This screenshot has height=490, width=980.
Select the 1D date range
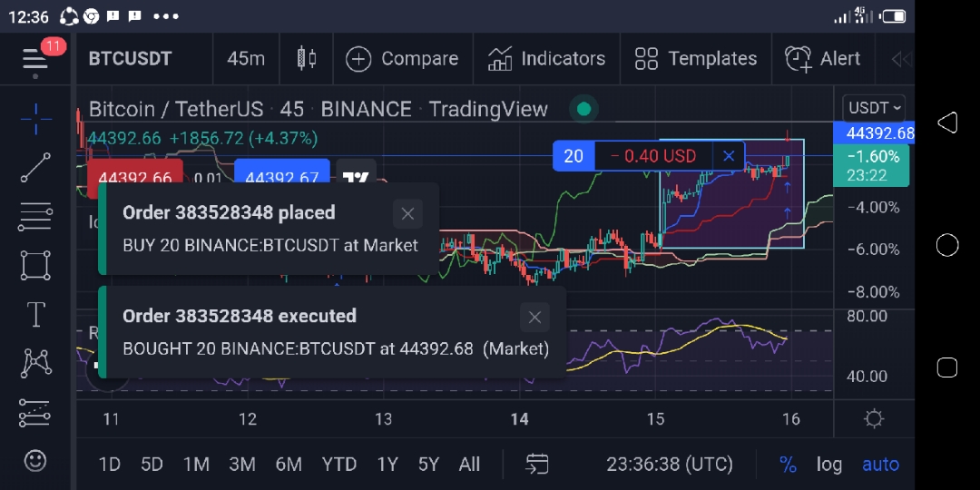pos(110,465)
